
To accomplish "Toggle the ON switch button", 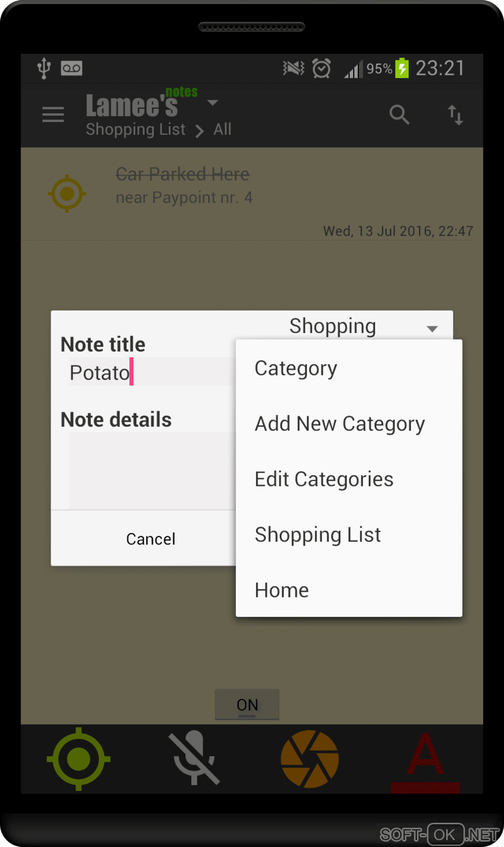I will (247, 704).
